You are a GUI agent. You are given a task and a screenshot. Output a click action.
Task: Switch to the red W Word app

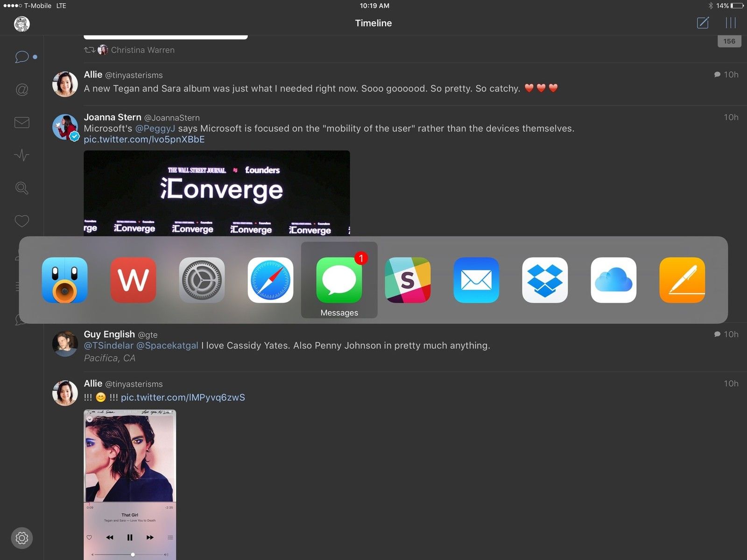133,280
